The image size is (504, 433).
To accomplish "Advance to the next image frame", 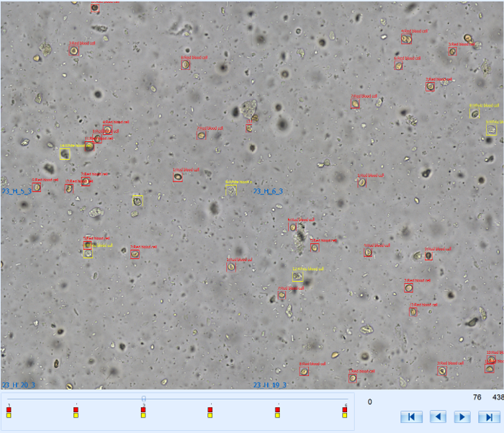I will pyautogui.click(x=462, y=416).
